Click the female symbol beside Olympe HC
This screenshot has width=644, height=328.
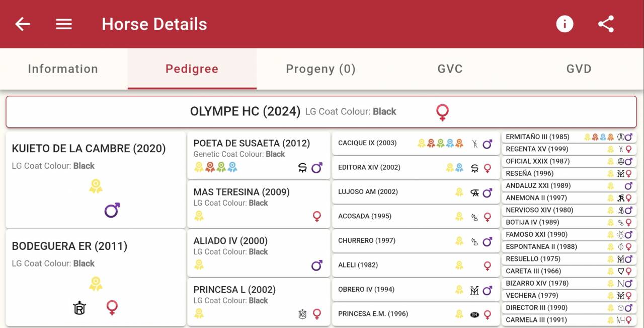click(442, 112)
